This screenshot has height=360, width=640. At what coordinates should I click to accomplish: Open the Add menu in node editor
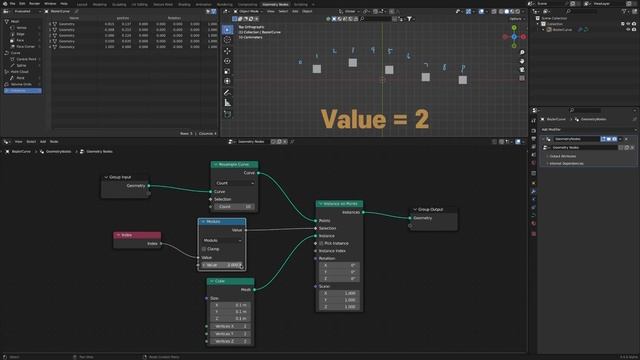43,142
